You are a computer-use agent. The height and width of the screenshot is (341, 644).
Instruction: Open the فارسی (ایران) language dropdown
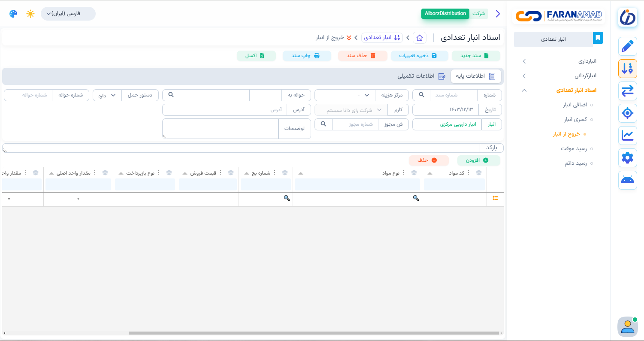tap(68, 14)
